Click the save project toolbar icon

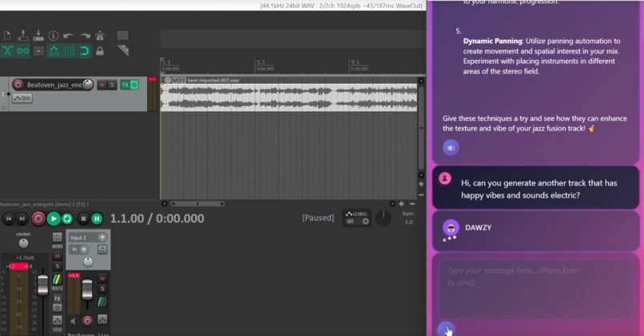pyautogui.click(x=38, y=35)
